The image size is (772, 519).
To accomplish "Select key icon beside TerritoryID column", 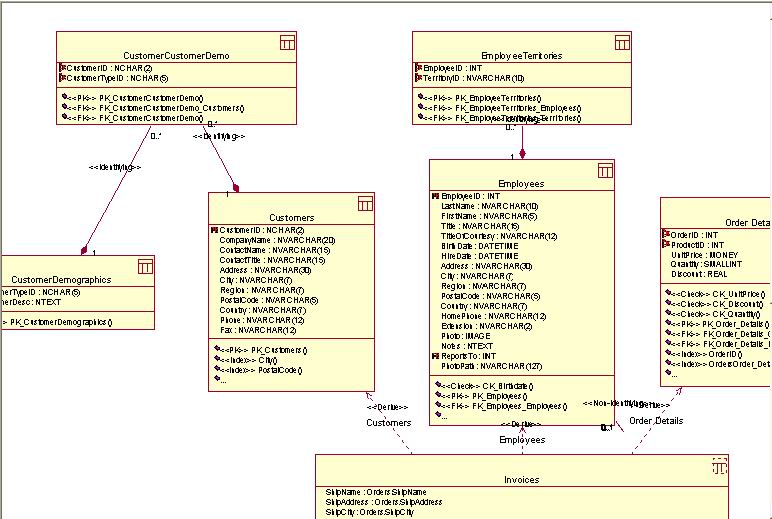I will click(418, 78).
